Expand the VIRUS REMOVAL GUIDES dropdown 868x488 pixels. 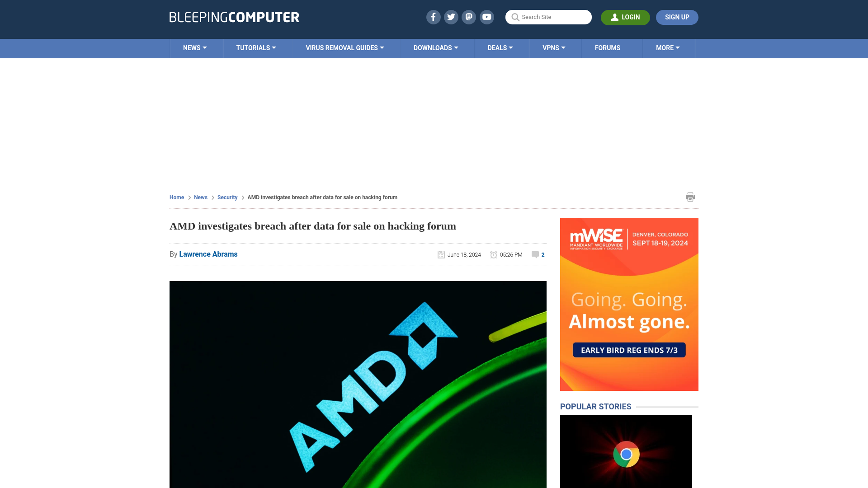coord(344,47)
